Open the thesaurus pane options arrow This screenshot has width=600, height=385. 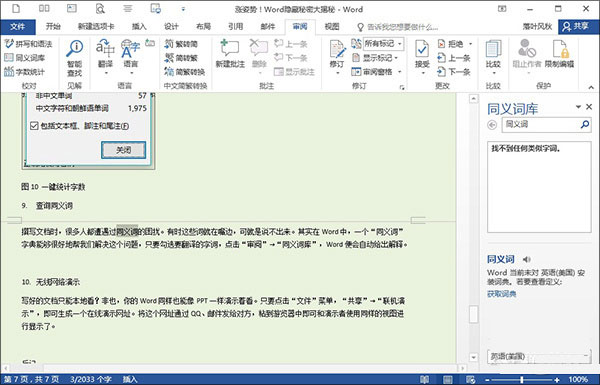(578, 107)
